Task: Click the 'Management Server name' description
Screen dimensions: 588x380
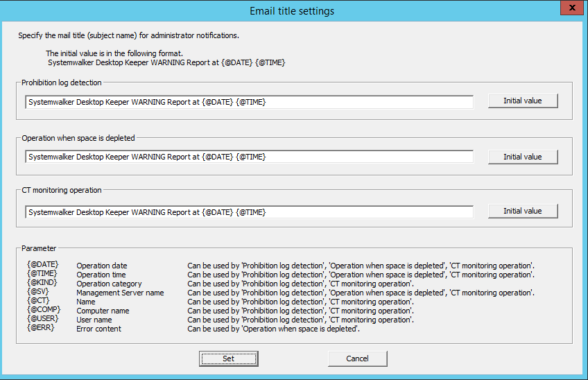Action: pos(120,293)
